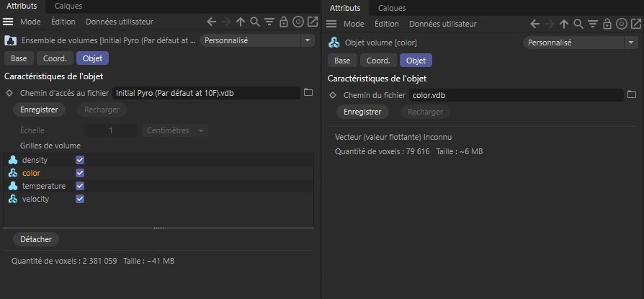Toggle the lock icon in the Objet volume panel
Image resolution: width=644 pixels, height=299 pixels.
tap(606, 24)
